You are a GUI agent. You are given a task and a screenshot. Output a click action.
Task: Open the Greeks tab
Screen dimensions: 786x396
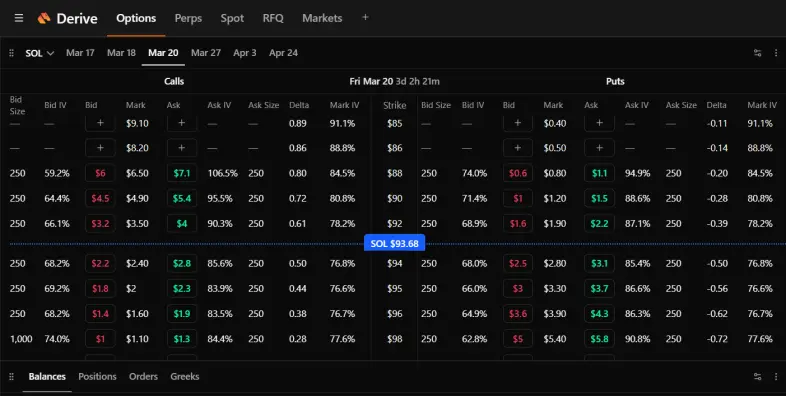184,376
